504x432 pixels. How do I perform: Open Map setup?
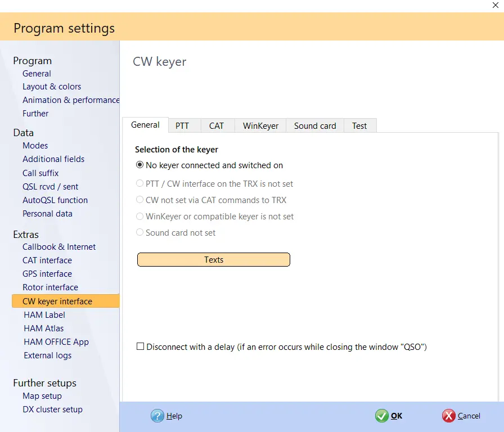pos(42,396)
